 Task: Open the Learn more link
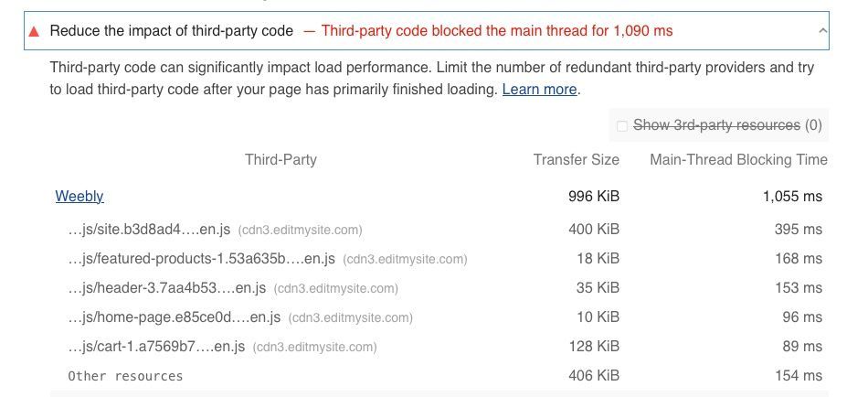539,90
